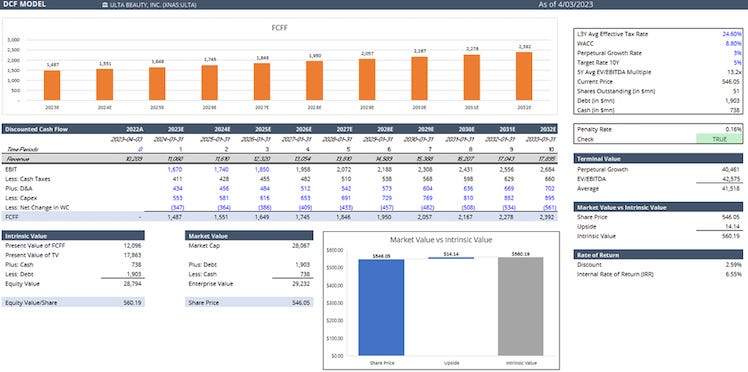Select the 2022A column header
This screenshot has width=748, height=372.
[135, 129]
